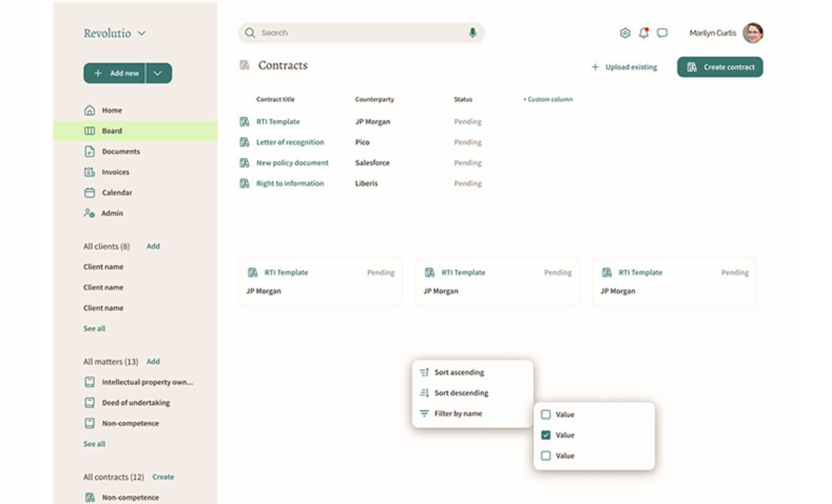The width and height of the screenshot is (832, 504).
Task: Click the Create contract button
Action: coord(720,67)
